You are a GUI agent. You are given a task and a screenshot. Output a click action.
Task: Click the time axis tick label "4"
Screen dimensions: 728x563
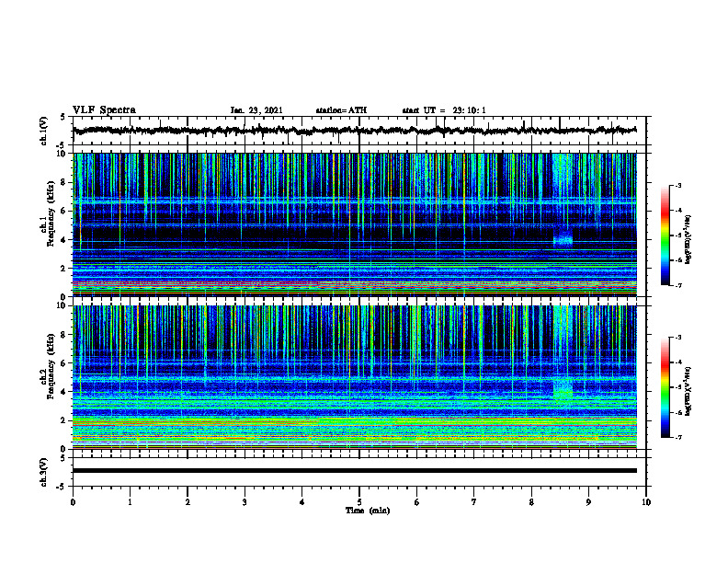tap(301, 502)
